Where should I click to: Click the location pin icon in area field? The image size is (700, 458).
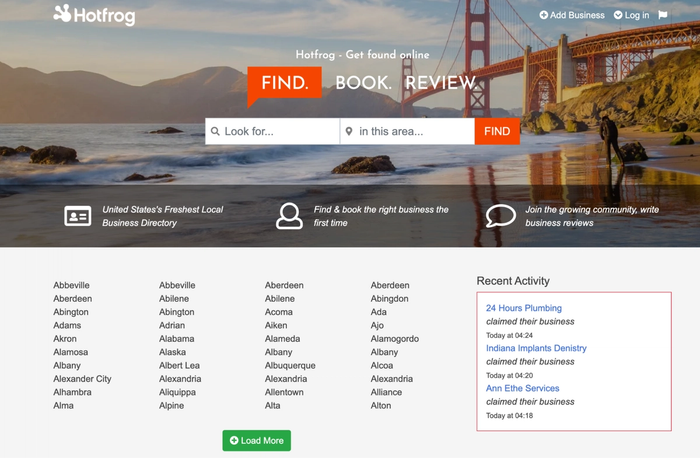(x=349, y=131)
